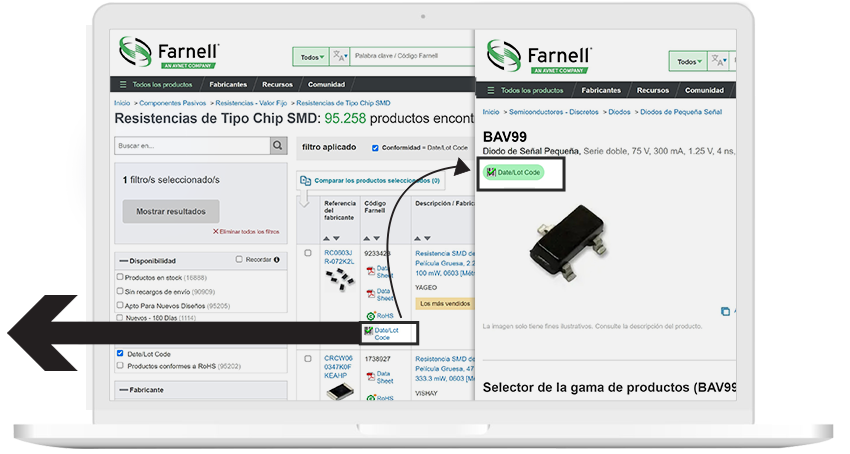Open 'Recursos' menu on the BAV99 page
The height and width of the screenshot is (454, 850).
click(x=653, y=91)
